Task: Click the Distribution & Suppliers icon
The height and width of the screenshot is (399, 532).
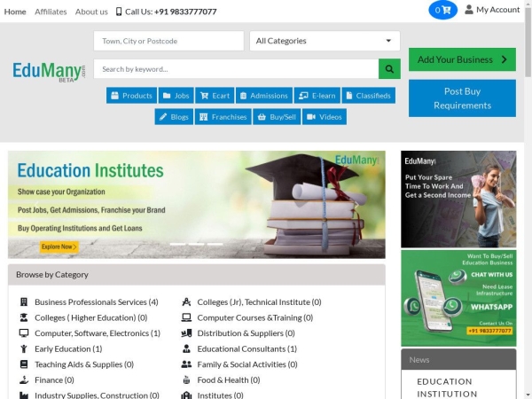Action: pos(186,333)
